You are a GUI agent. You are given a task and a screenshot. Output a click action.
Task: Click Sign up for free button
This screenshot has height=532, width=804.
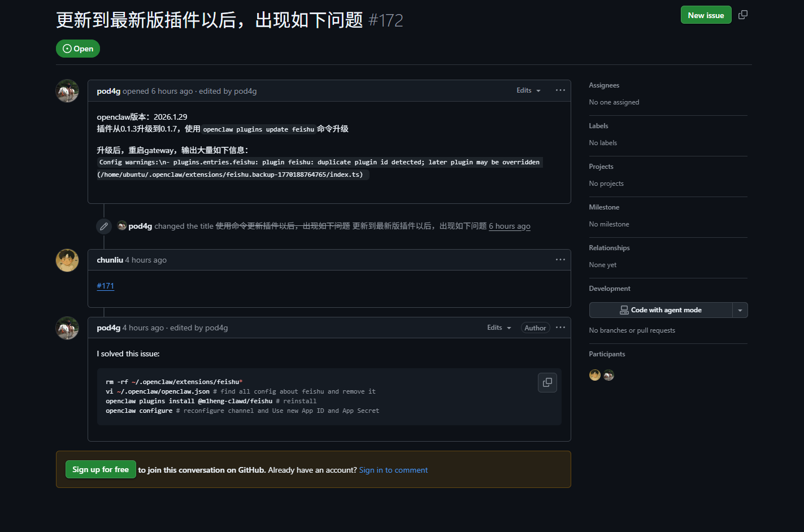[101, 469]
